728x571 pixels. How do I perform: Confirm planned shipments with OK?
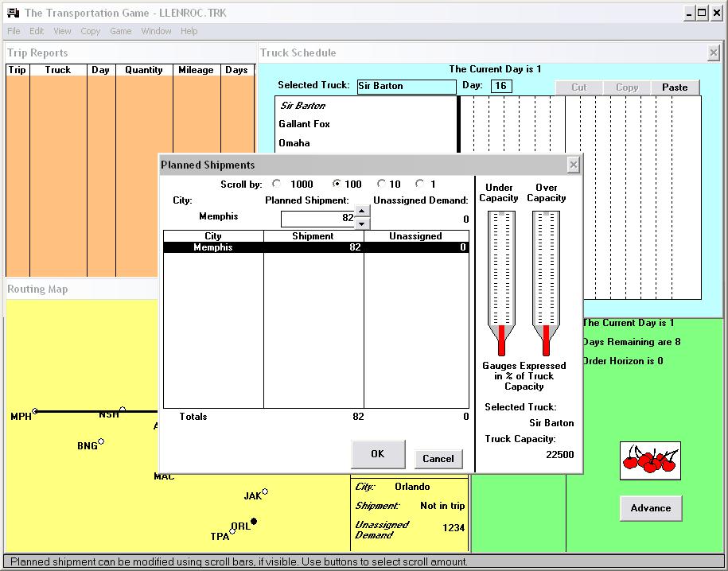tap(378, 454)
